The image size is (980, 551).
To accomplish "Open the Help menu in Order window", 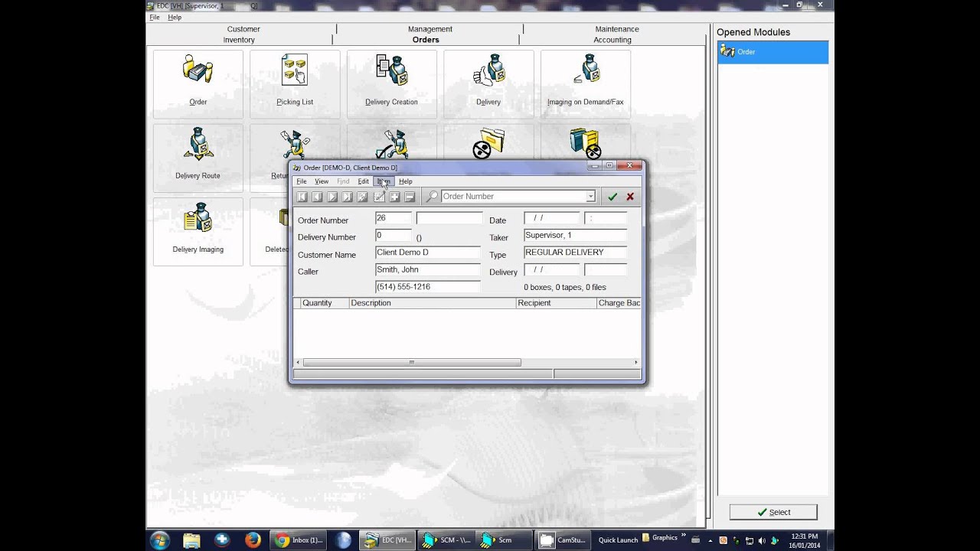I will click(x=406, y=181).
